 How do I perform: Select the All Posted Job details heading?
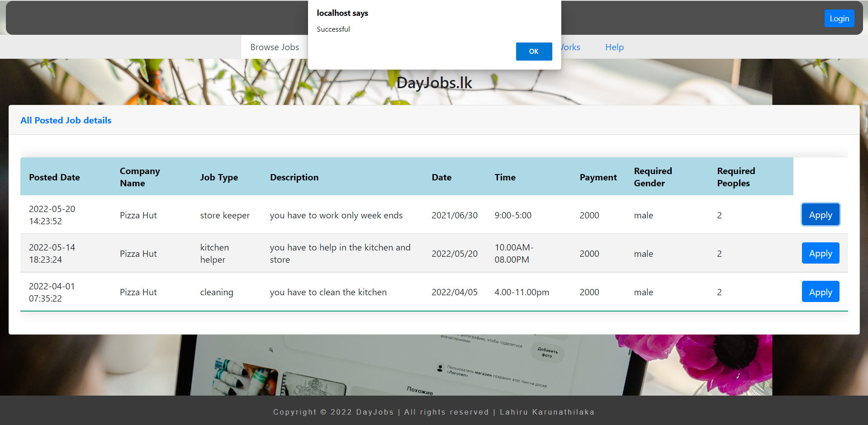pos(66,120)
